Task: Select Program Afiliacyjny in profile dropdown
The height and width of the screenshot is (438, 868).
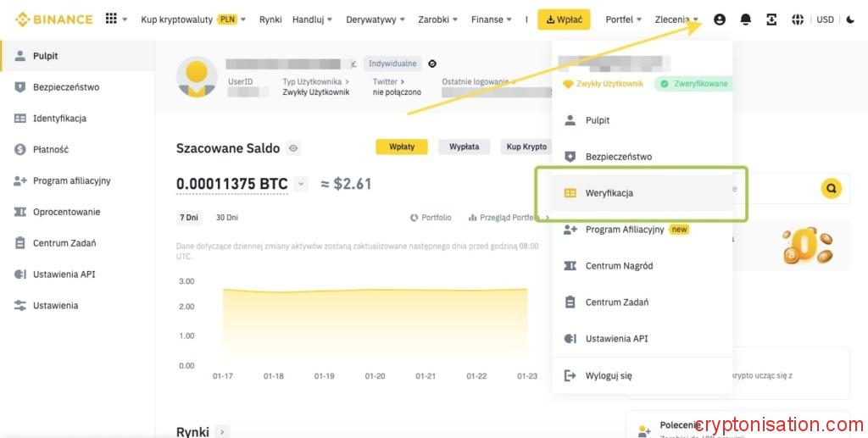Action: (x=643, y=230)
